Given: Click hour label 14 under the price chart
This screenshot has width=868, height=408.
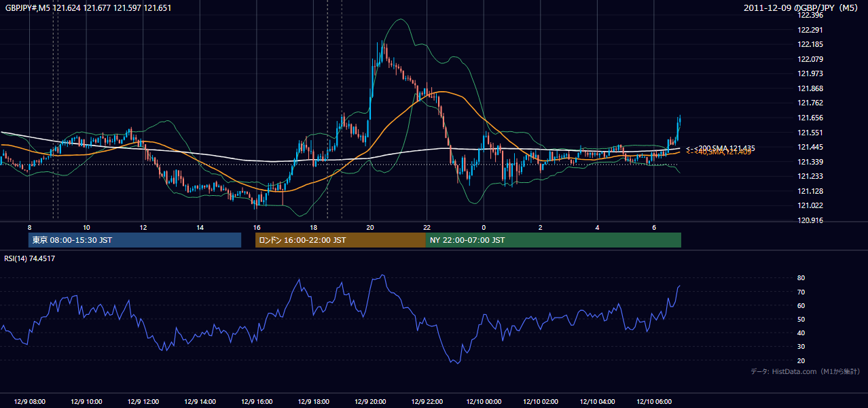Looking at the screenshot, I should [200, 227].
